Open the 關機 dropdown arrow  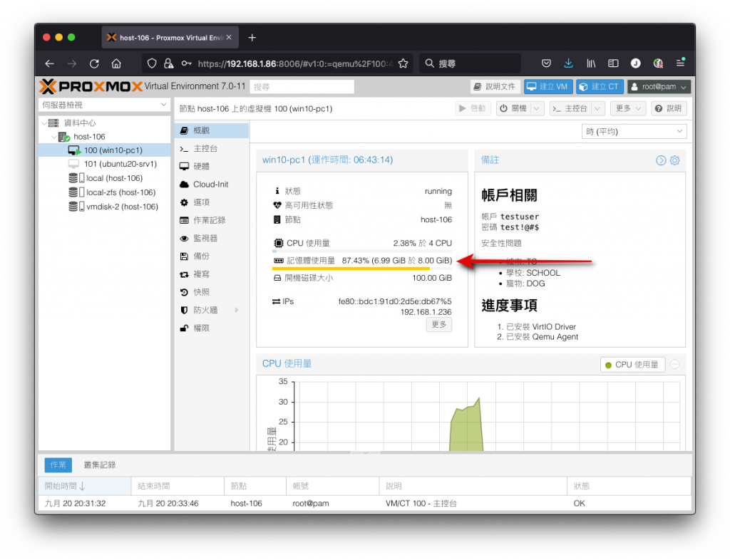[538, 108]
